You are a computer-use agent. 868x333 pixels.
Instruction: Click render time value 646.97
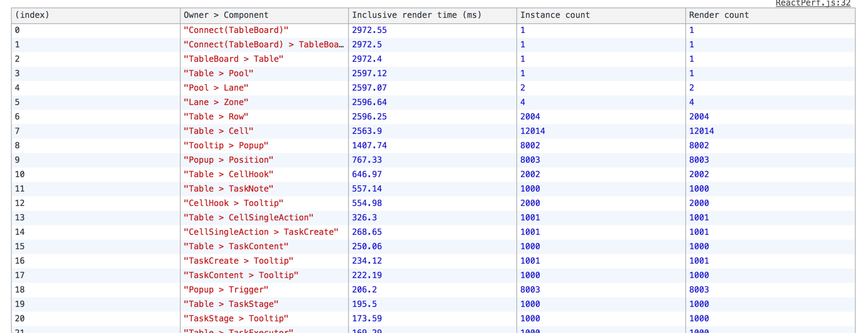click(367, 174)
